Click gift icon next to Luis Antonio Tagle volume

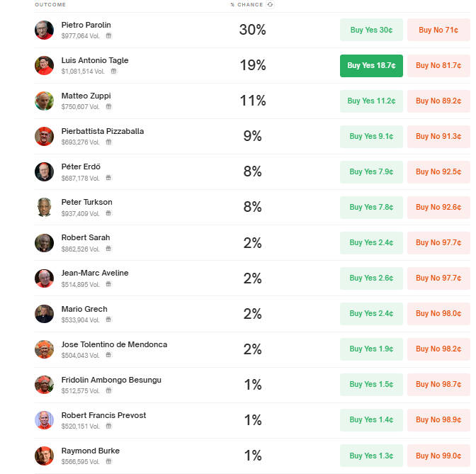coord(113,72)
